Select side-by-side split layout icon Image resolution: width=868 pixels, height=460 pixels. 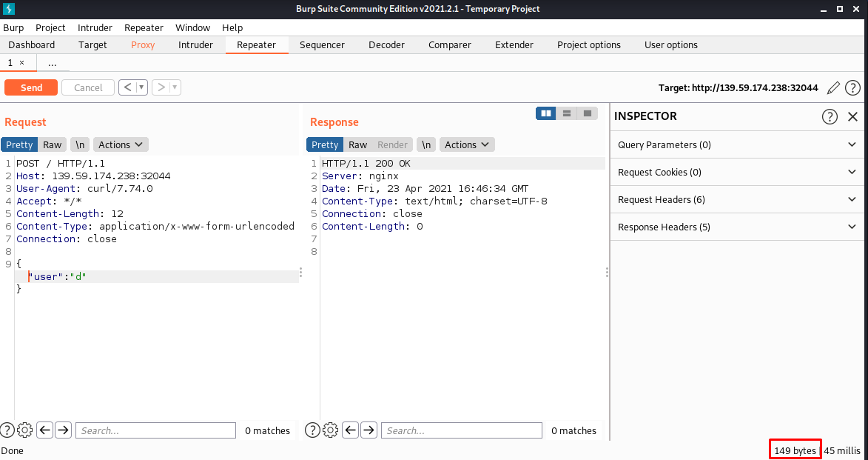(x=546, y=113)
